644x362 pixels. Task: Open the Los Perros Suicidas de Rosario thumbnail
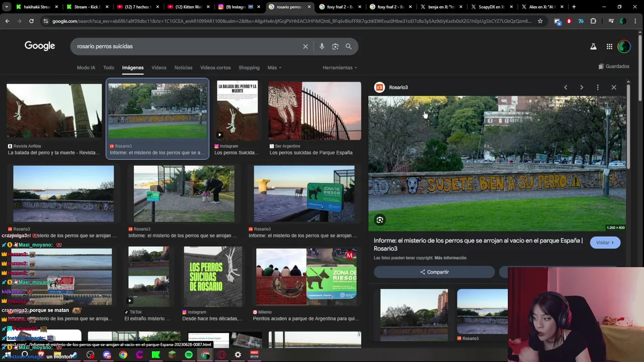pos(213,277)
